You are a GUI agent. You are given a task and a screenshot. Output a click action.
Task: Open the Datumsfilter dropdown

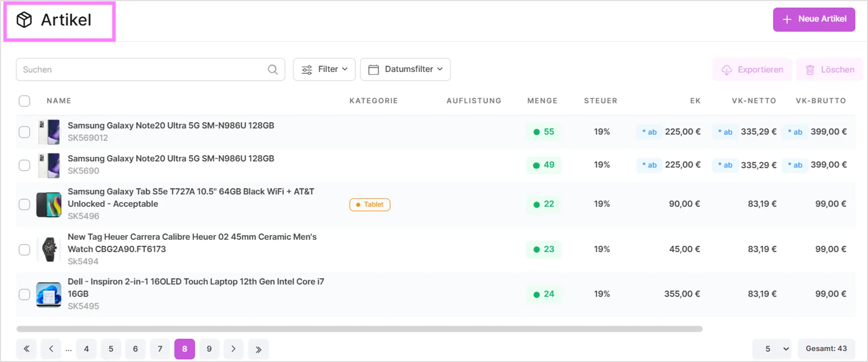click(x=405, y=69)
